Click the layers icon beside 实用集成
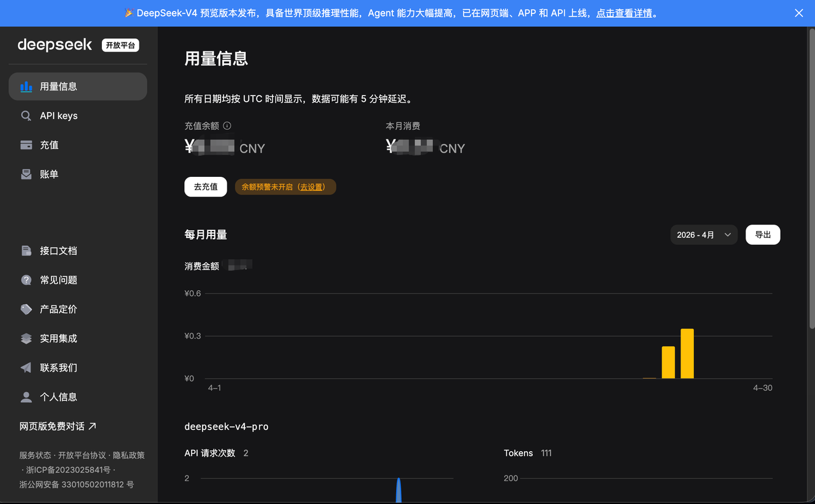 26,339
